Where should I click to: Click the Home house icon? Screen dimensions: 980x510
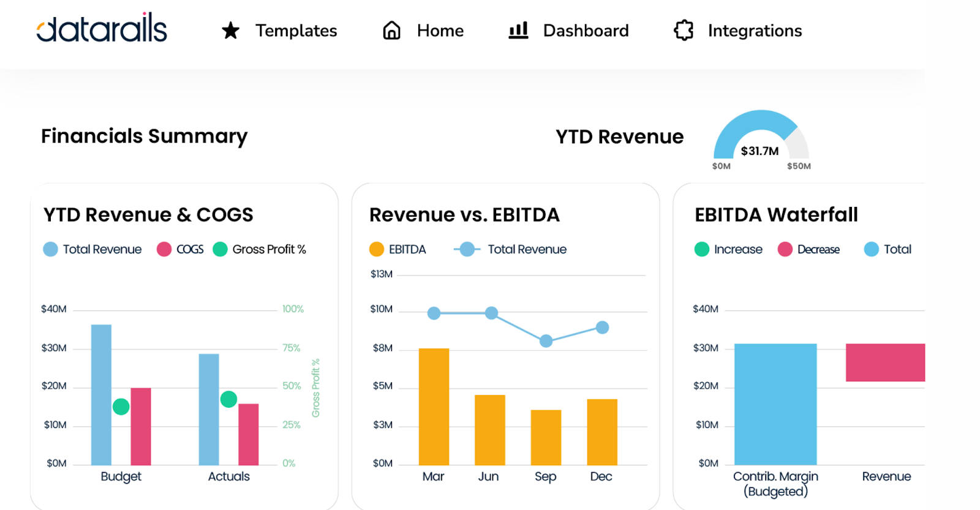[x=392, y=31]
